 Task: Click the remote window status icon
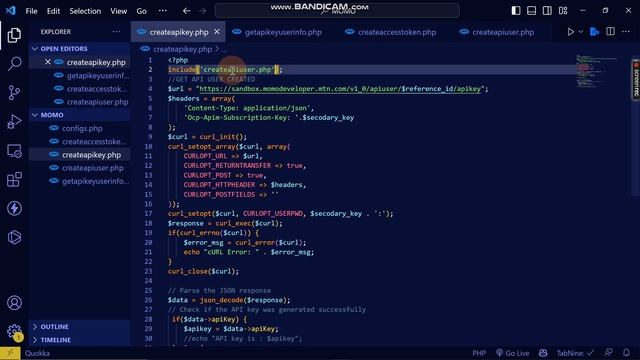[10, 353]
